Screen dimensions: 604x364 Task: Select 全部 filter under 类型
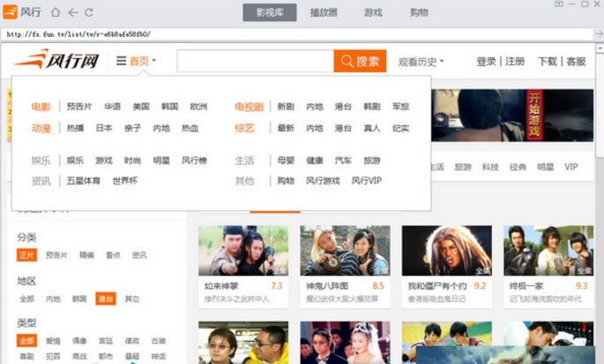[x=26, y=341]
